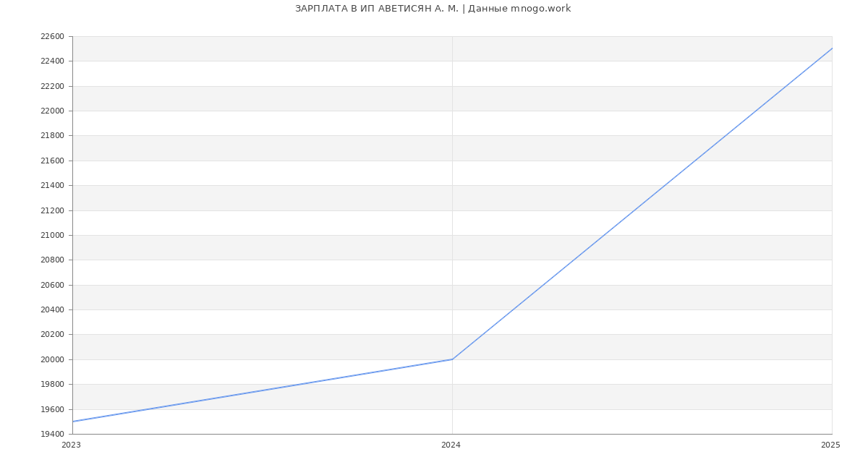Click the 19400 y-axis label
Screen dimensions: 868x470
click(52, 434)
